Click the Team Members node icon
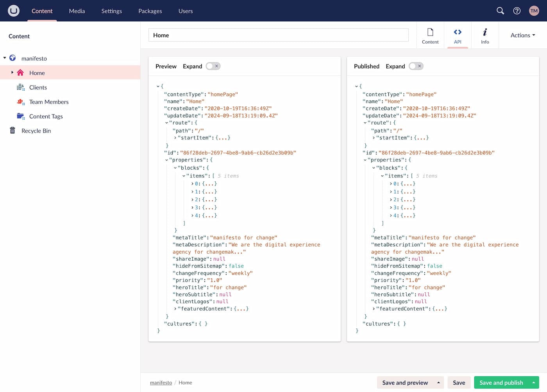Screen dimensions: 547x392 point(21,102)
